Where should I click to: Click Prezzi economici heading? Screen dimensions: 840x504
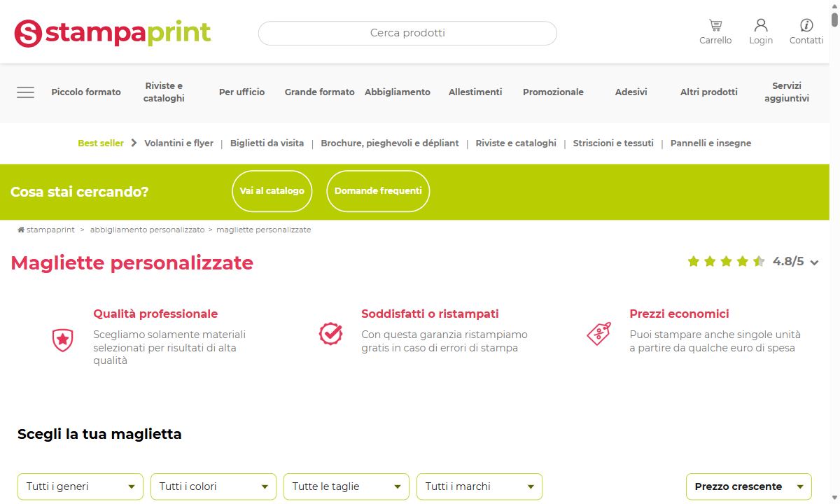point(679,314)
